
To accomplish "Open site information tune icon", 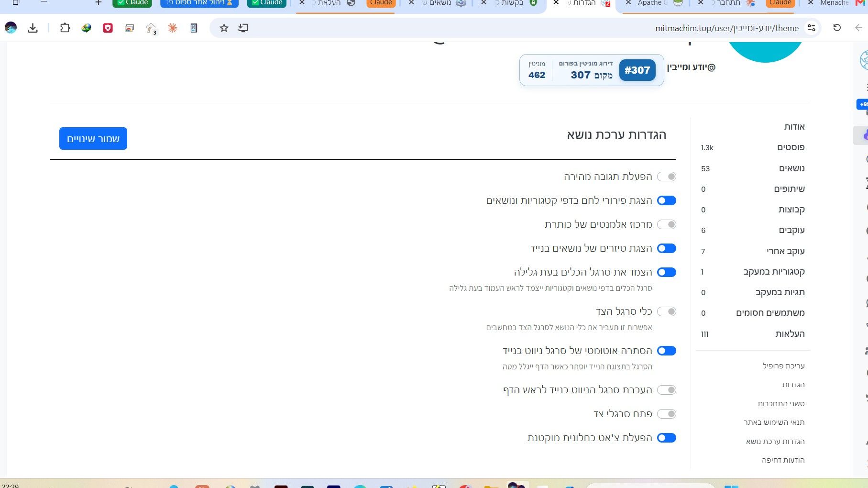I will coord(812,28).
